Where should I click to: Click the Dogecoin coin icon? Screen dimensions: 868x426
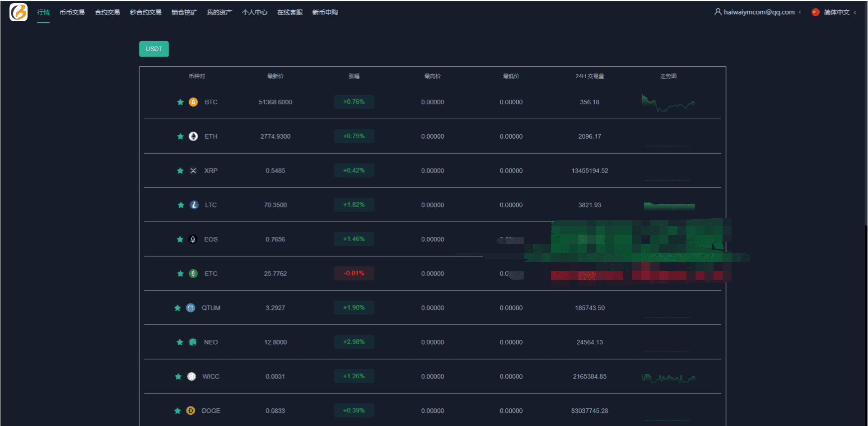pyautogui.click(x=191, y=411)
